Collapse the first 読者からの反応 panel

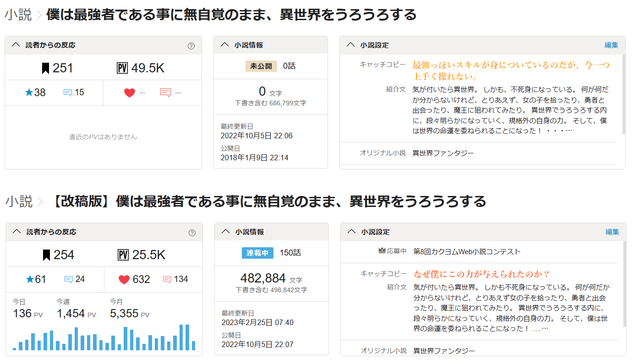pyautogui.click(x=16, y=45)
